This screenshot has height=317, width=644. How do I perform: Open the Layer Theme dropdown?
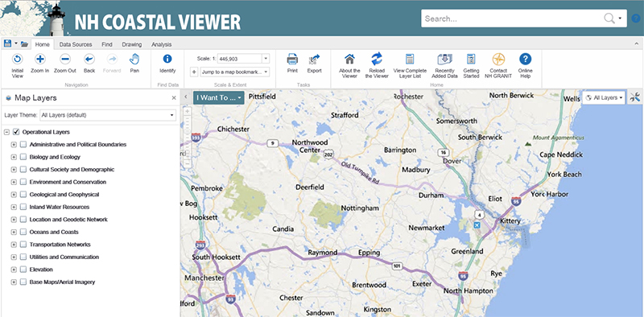point(108,115)
